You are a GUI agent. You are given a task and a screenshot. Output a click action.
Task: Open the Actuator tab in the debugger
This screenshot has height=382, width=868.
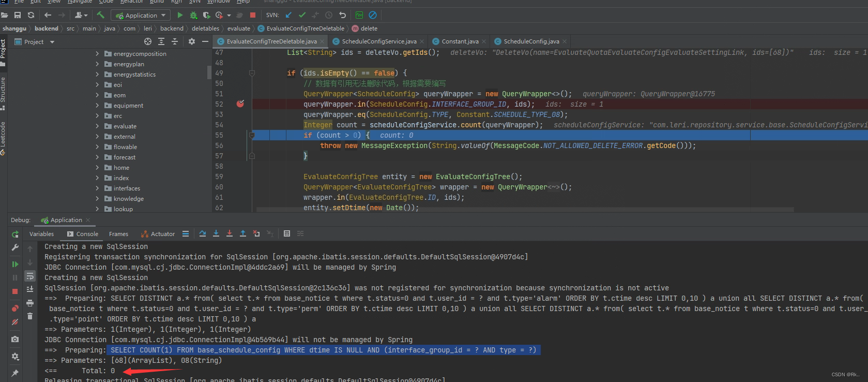[x=158, y=234]
